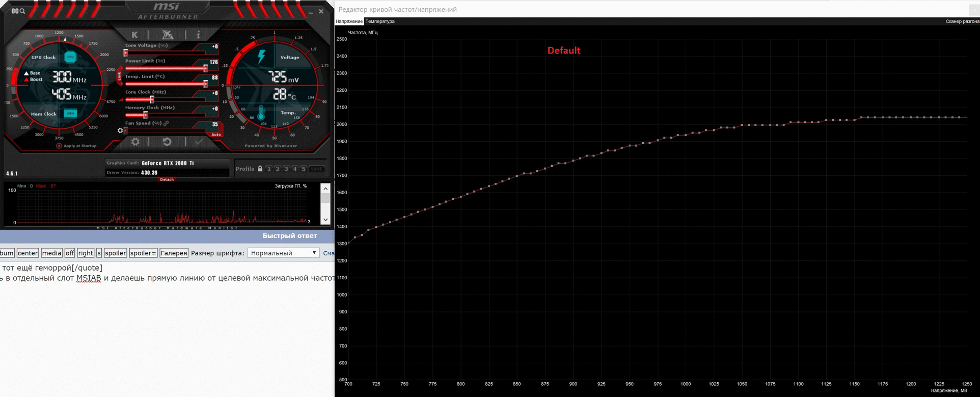Insert off BBCode tag

(70, 253)
